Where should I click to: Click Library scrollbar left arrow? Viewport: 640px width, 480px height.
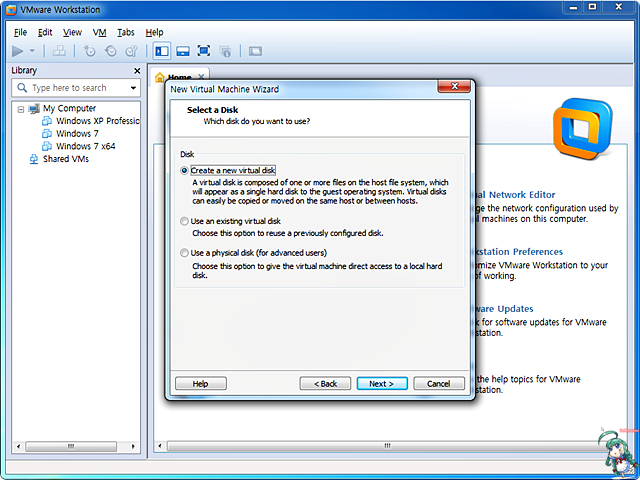[18, 446]
